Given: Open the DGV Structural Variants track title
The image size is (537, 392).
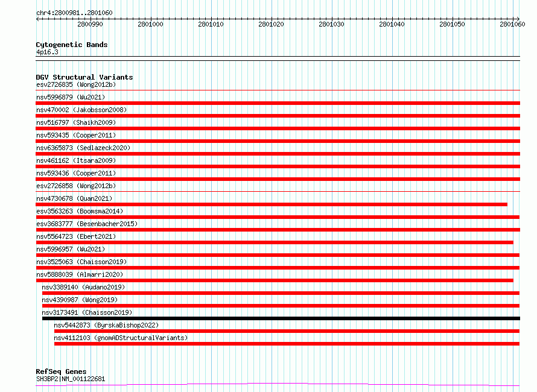Looking at the screenshot, I should [x=84, y=77].
